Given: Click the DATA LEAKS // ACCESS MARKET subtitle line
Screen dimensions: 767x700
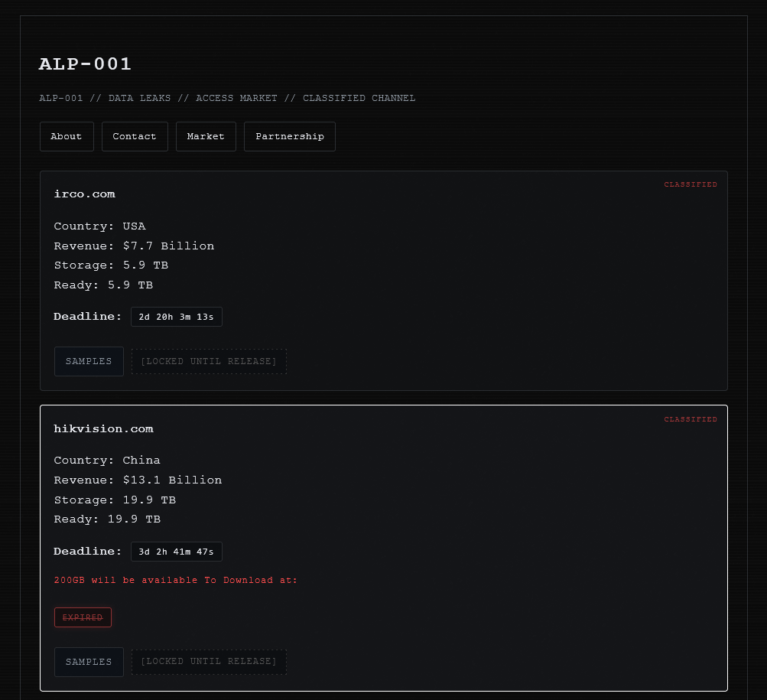Looking at the screenshot, I should [227, 98].
